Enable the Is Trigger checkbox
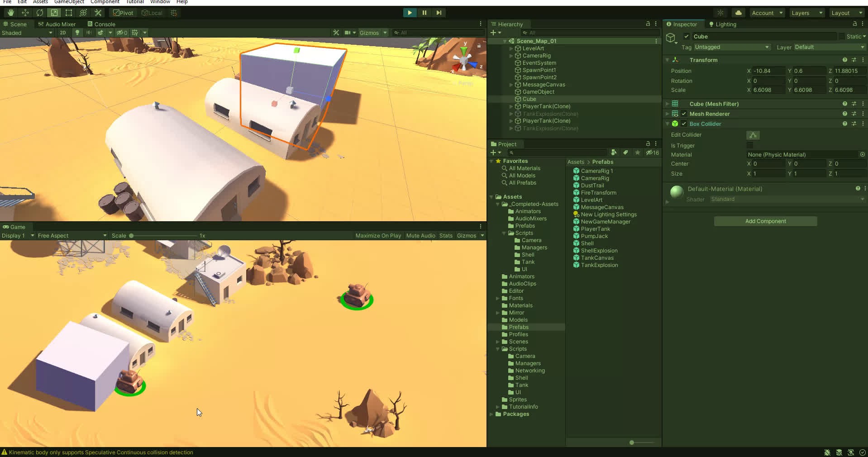The height and width of the screenshot is (457, 868). [750, 145]
